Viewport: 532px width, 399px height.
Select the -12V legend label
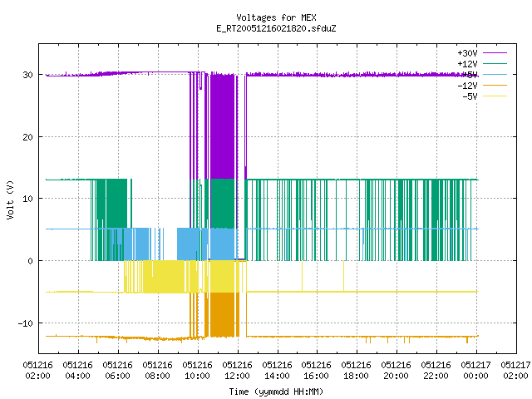(x=467, y=86)
